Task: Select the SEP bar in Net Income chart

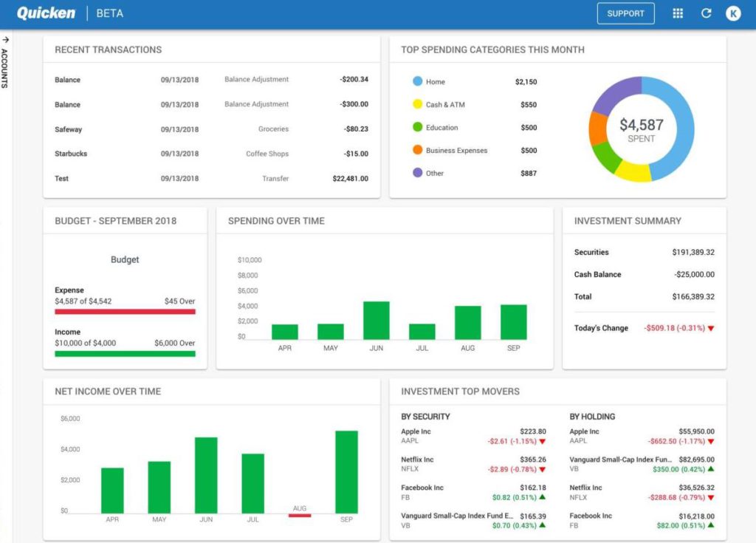Action: coord(346,471)
